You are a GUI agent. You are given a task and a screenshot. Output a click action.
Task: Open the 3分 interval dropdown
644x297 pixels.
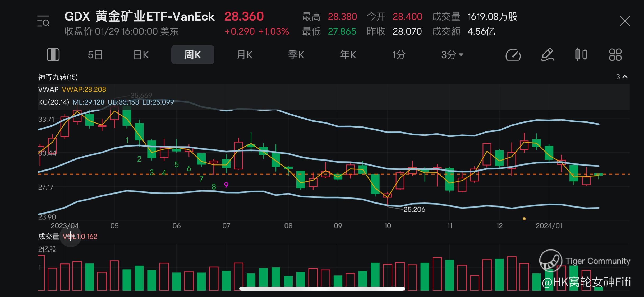point(452,55)
